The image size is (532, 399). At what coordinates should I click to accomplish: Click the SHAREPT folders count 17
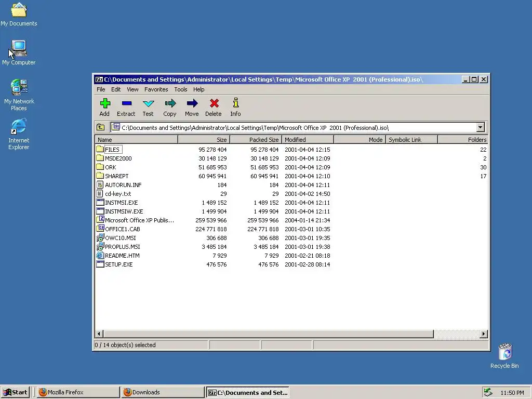click(x=483, y=176)
